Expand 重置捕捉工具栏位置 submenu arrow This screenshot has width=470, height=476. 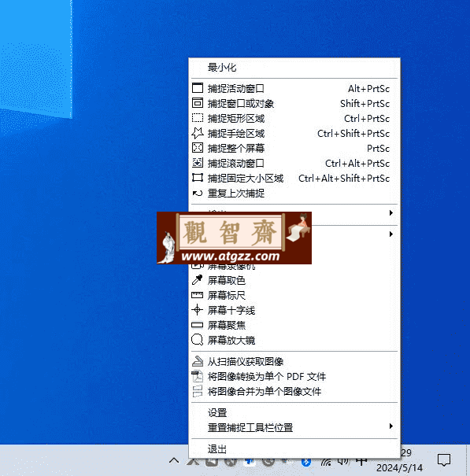coord(391,426)
